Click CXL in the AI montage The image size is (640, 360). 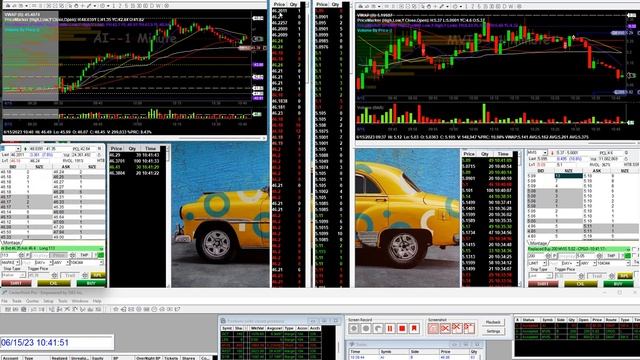tap(54, 283)
